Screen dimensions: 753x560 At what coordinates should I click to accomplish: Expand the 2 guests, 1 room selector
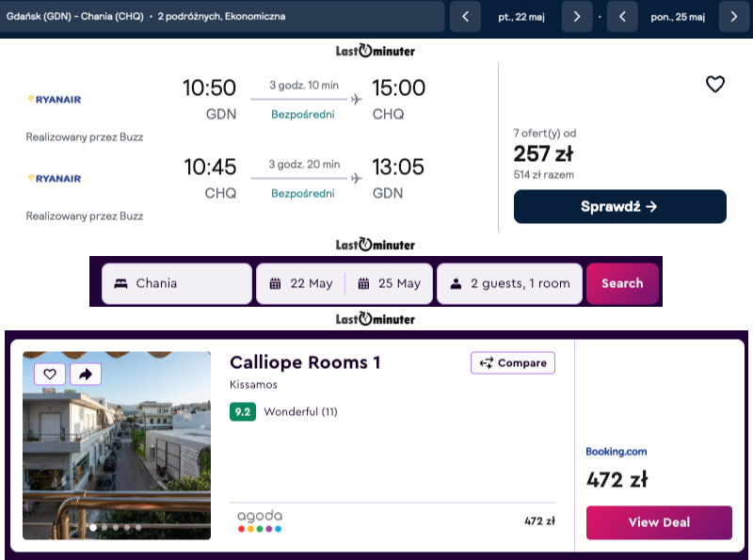pyautogui.click(x=509, y=283)
